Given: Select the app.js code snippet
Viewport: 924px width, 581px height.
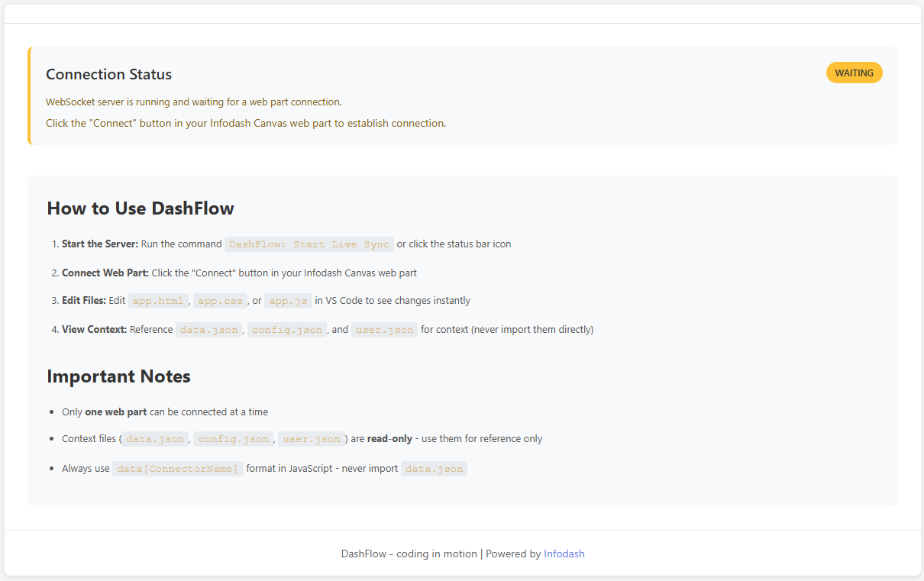Looking at the screenshot, I should point(288,300).
